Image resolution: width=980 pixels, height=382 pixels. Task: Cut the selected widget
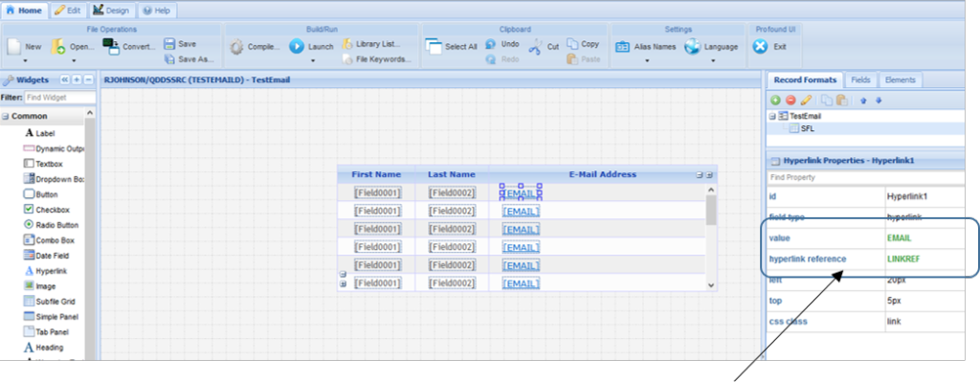tap(544, 47)
